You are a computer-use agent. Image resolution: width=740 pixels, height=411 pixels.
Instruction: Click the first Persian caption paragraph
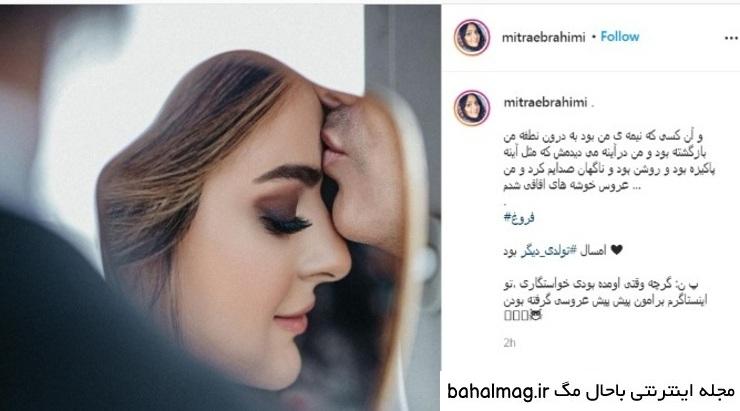(609, 161)
